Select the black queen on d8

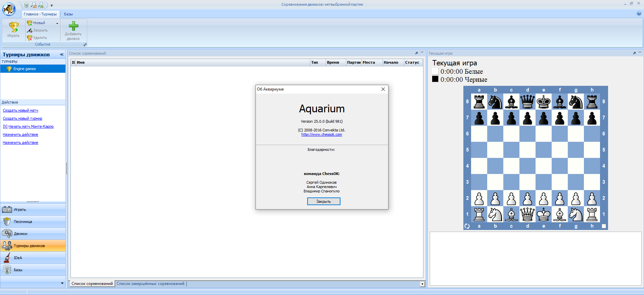coord(527,102)
